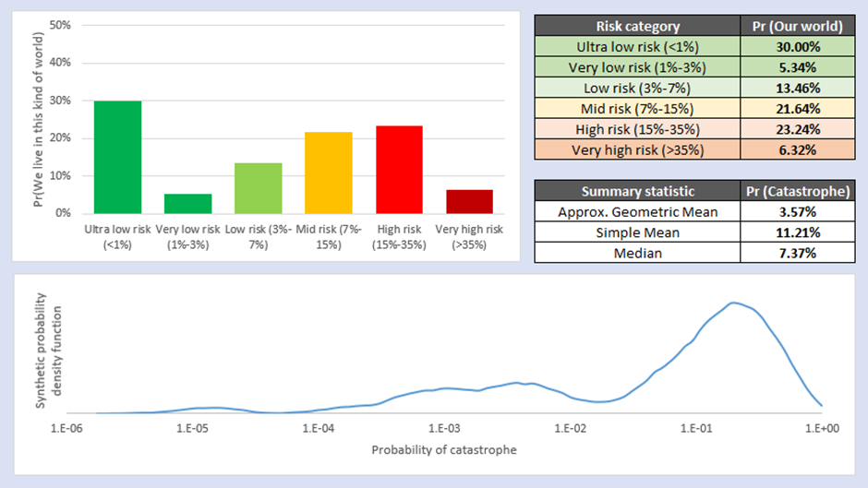
Task: Click the Mid risk (7%-15%) table cell
Action: (x=638, y=109)
